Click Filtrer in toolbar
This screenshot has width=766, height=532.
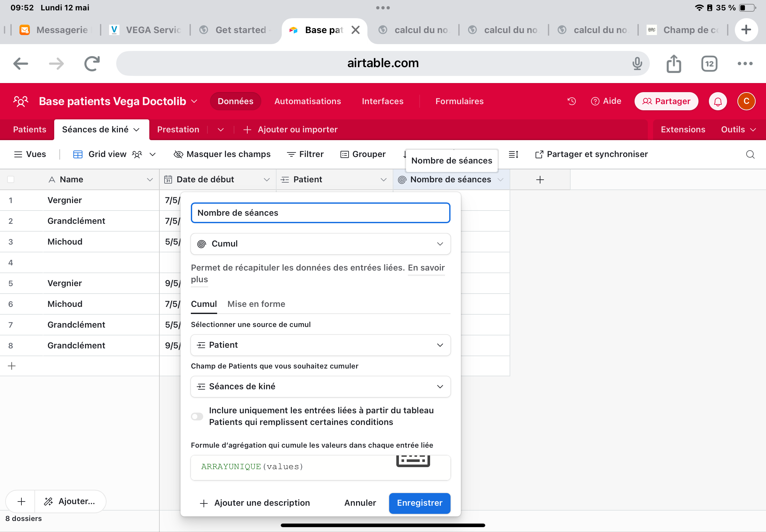pyautogui.click(x=305, y=154)
